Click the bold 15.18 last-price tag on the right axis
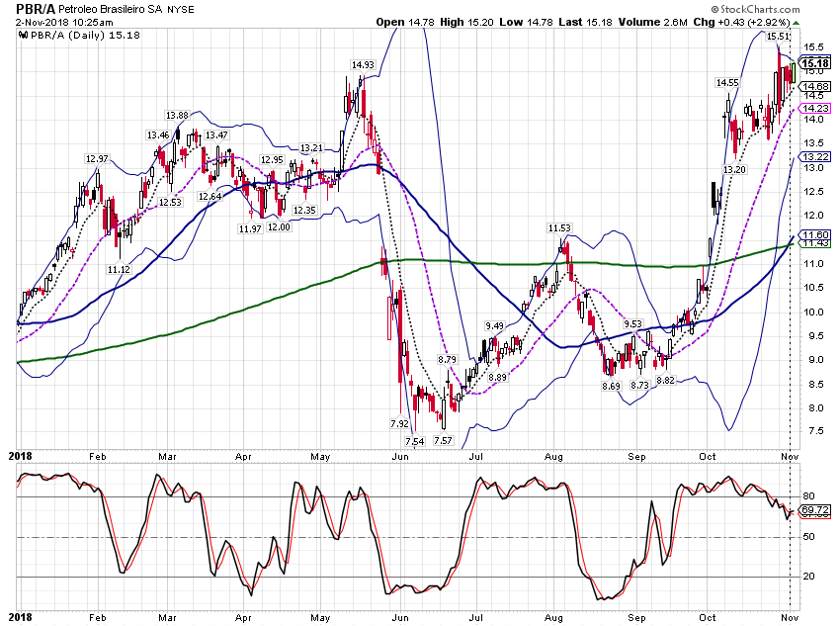The image size is (840, 626). click(815, 63)
